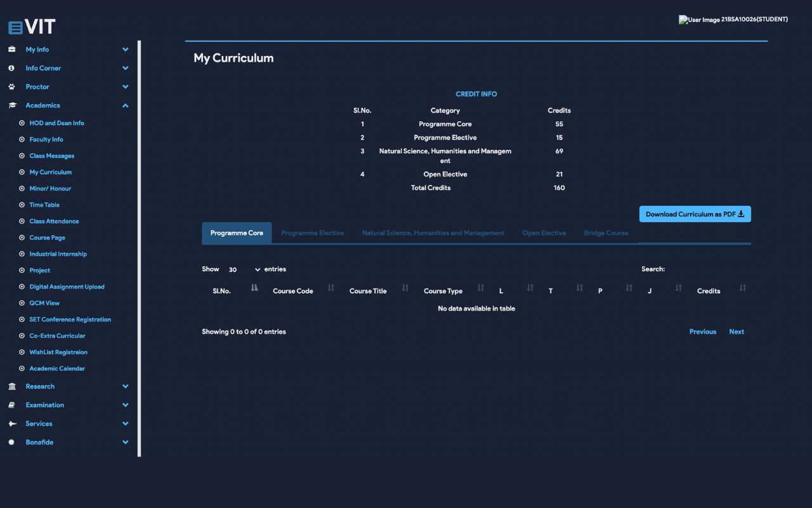Screen dimensions: 812x508
Task: Click the Research institution icon
Action: click(x=11, y=386)
